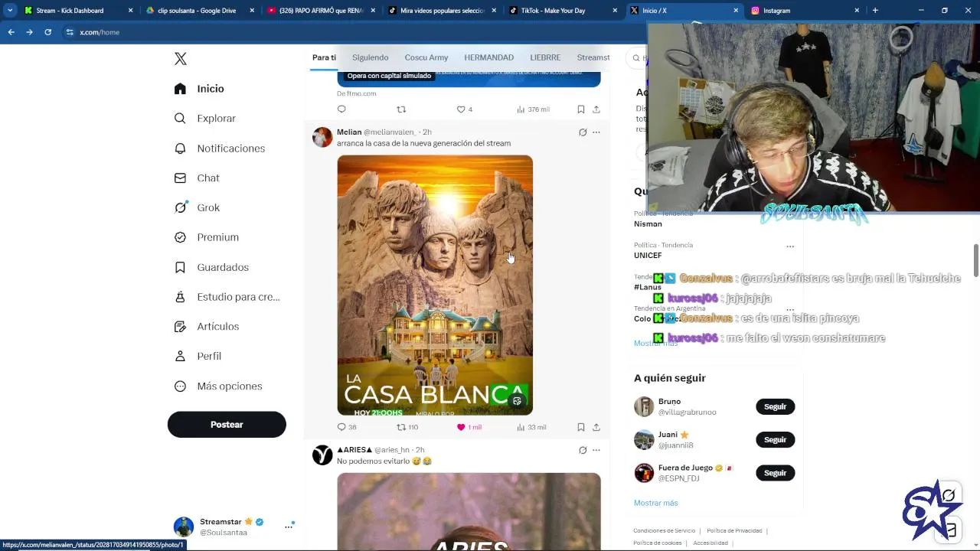Switch to Streamst tab

pyautogui.click(x=593, y=58)
